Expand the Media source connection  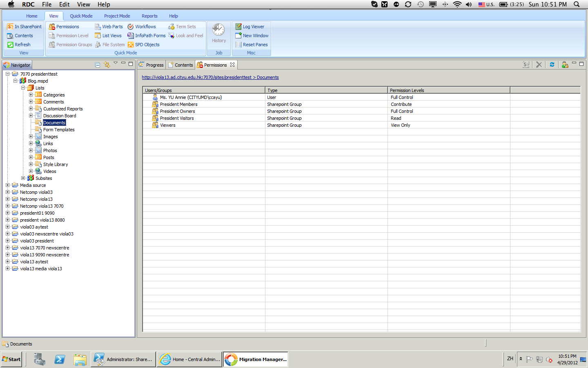click(x=7, y=185)
